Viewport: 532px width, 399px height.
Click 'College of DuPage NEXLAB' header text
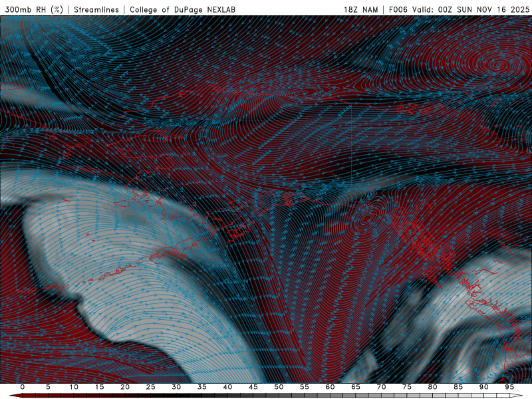(x=182, y=9)
